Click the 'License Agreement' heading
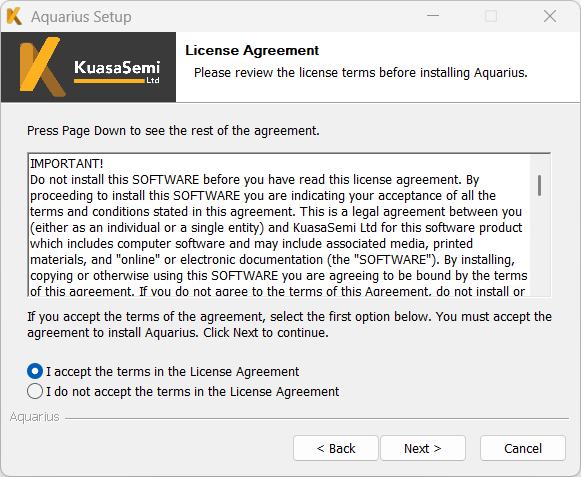Screen dimensions: 581x477 [x=252, y=50]
